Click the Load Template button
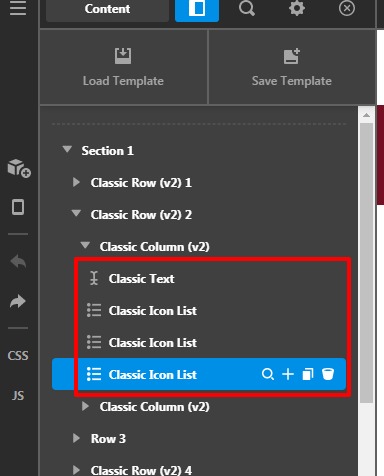This screenshot has height=476, width=384. click(123, 67)
